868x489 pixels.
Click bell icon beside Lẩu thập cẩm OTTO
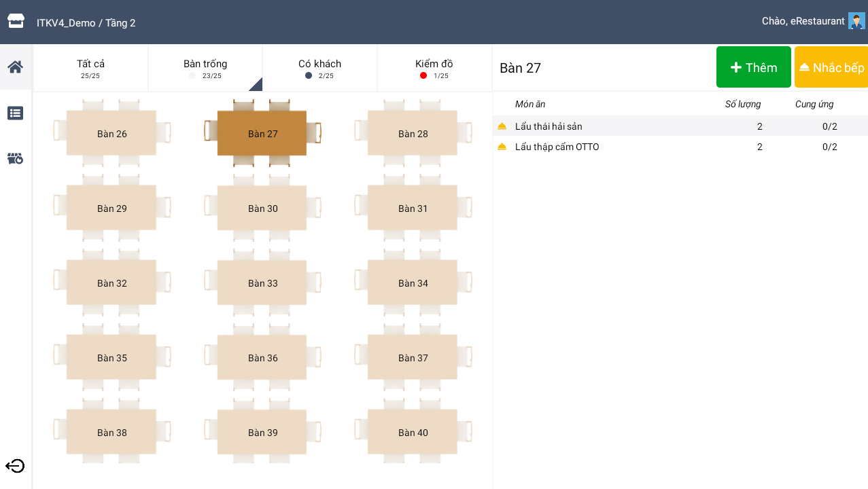coord(502,147)
